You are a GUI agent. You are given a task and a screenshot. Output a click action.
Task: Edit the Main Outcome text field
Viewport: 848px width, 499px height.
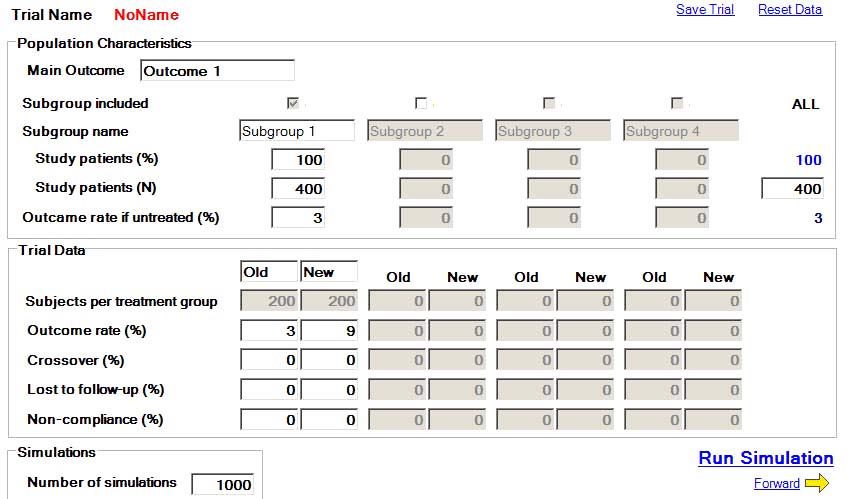pyautogui.click(x=217, y=71)
